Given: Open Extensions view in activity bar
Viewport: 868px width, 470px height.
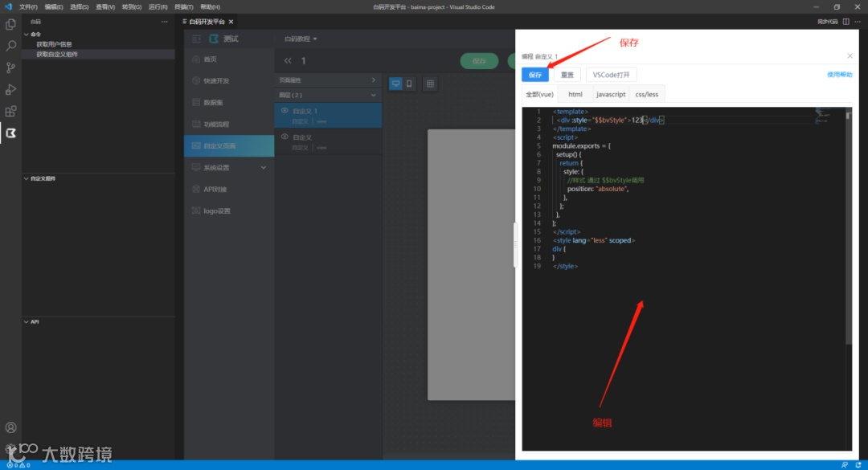Looking at the screenshot, I should (10, 111).
